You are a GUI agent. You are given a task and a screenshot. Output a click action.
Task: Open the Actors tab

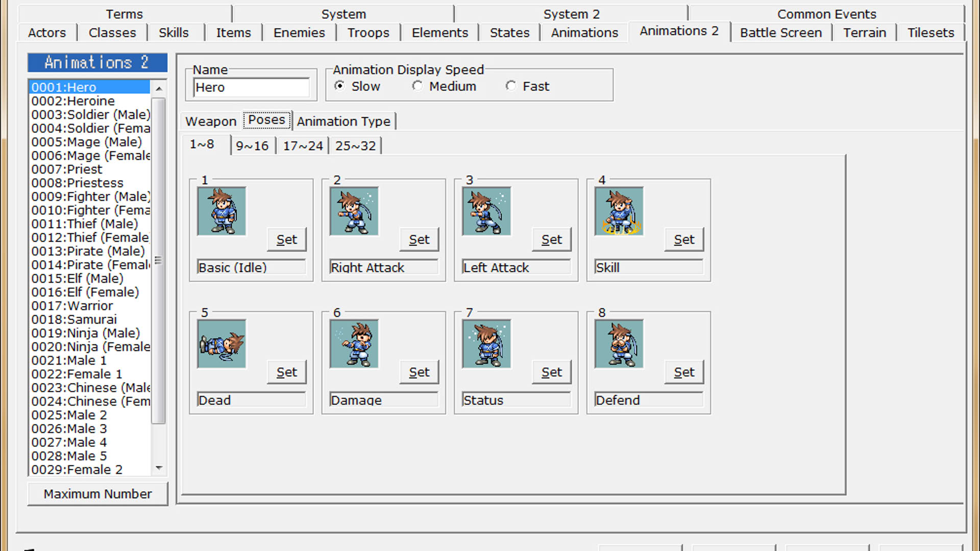(47, 33)
